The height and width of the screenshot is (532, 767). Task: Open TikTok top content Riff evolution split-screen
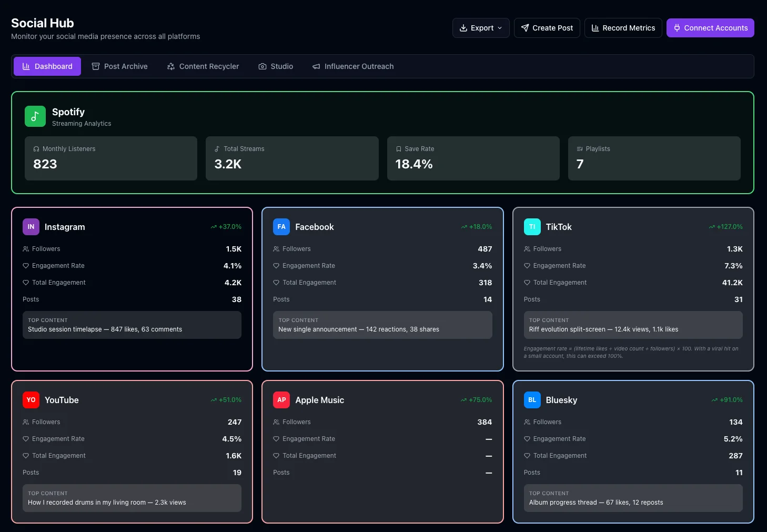tap(633, 325)
